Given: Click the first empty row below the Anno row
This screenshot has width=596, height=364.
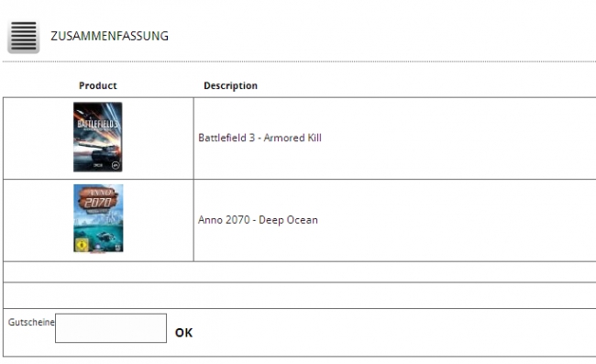Looking at the screenshot, I should click(300, 271).
